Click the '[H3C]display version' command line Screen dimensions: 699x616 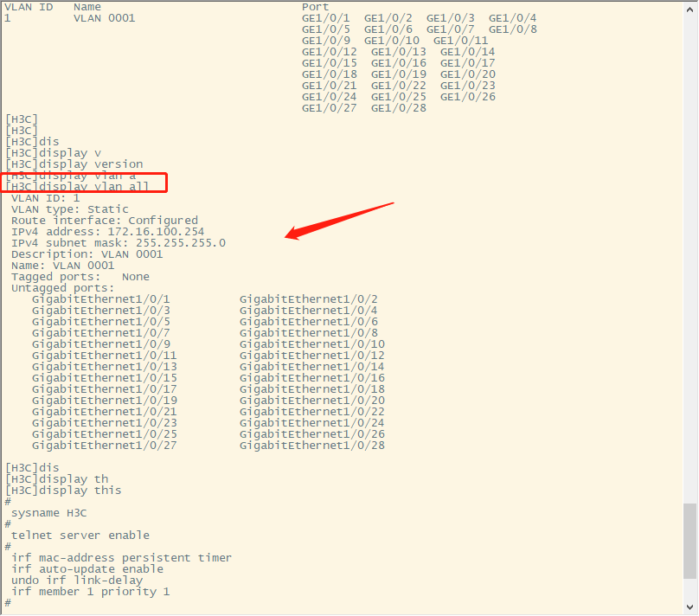74,164
